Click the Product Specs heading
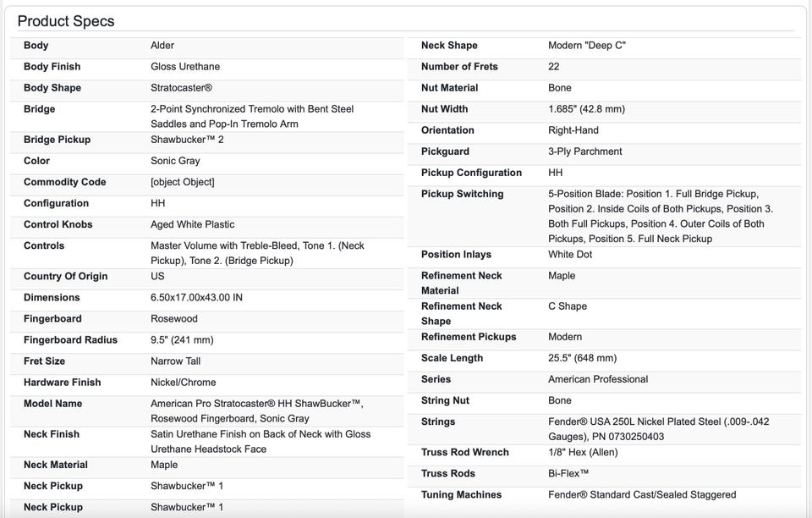Viewport: 812px width, 518px height. (x=66, y=21)
